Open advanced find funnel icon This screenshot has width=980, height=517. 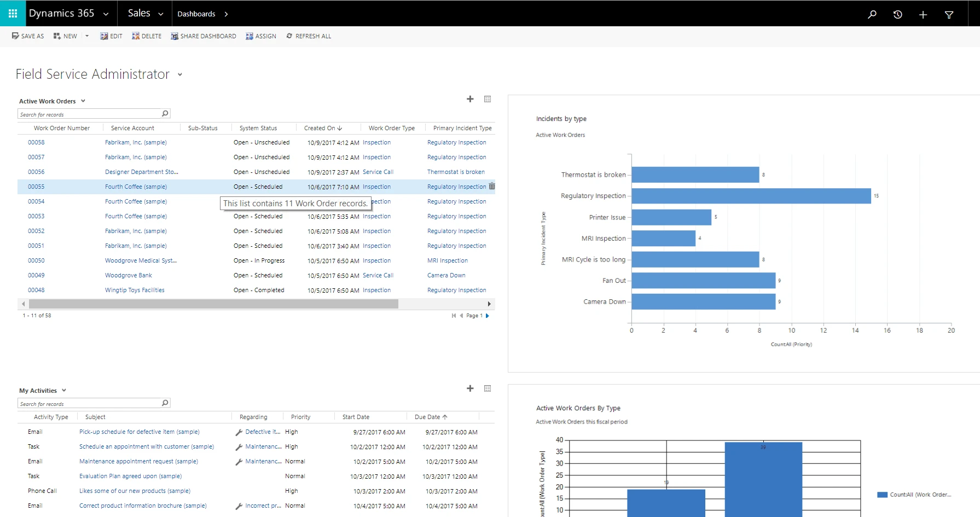[949, 15]
